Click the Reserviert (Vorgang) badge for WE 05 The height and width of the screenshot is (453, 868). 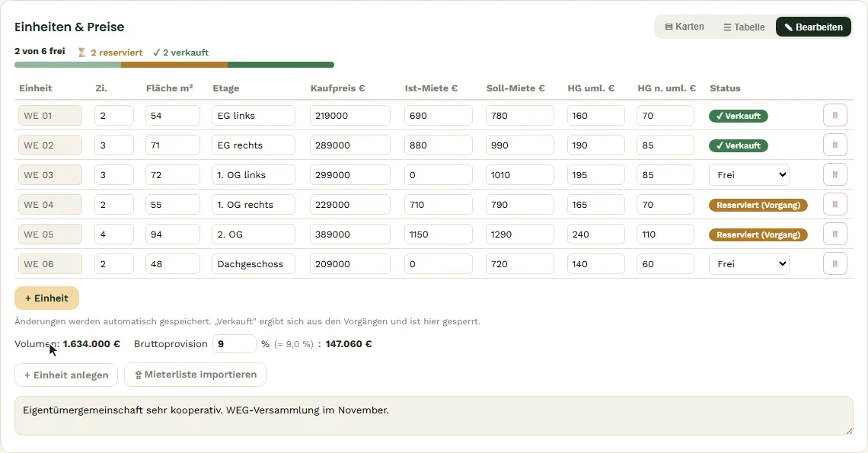(x=758, y=234)
